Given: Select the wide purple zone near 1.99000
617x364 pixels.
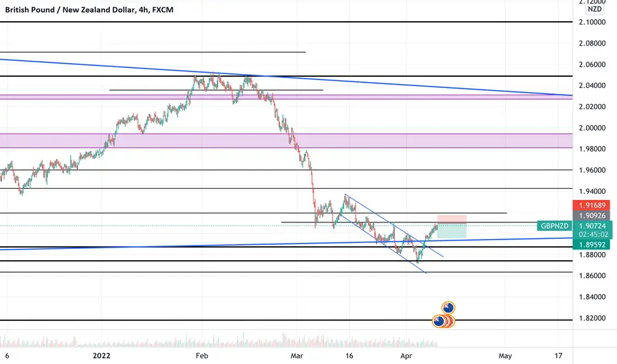Looking at the screenshot, I should [286, 141].
